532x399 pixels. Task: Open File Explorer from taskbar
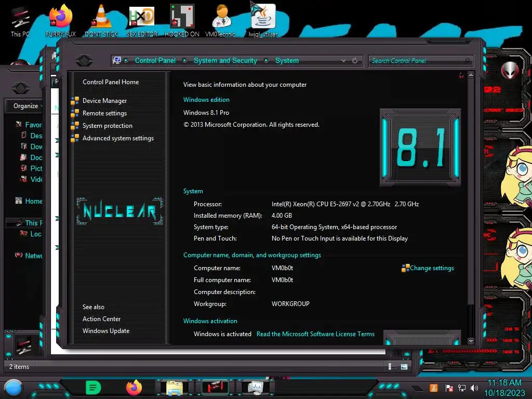pyautogui.click(x=175, y=388)
